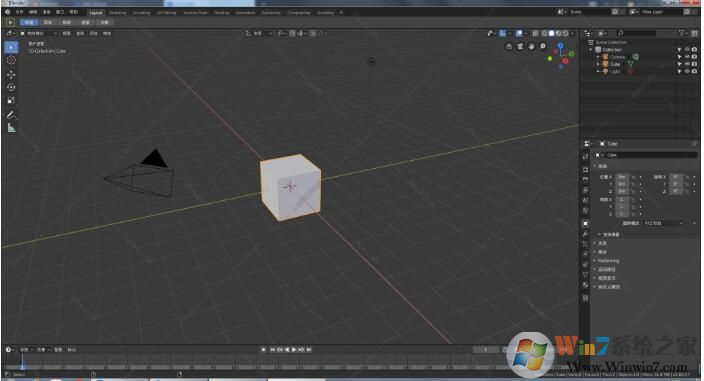The image size is (704, 381).
Task: Select the Measure ruler tool
Action: [x=11, y=128]
